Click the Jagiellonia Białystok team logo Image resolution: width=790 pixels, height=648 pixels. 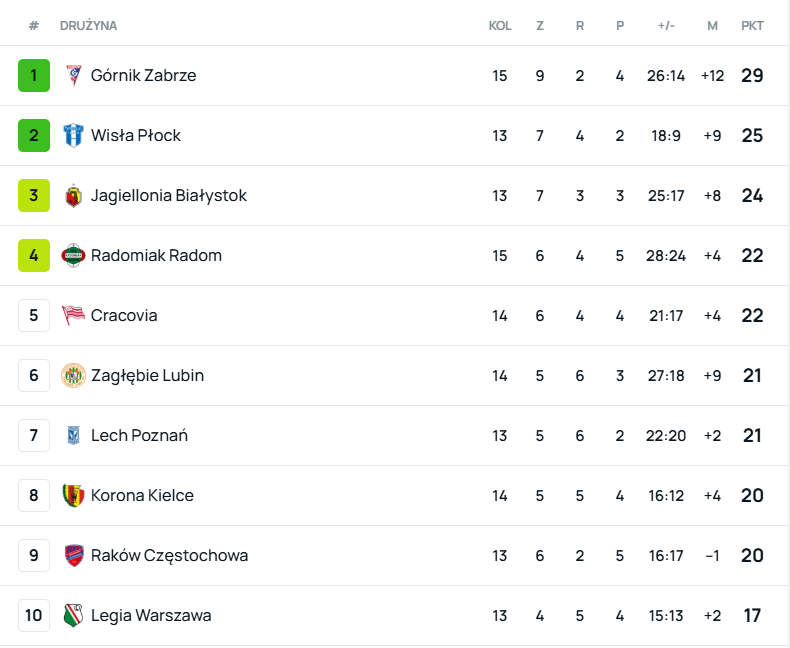74,195
